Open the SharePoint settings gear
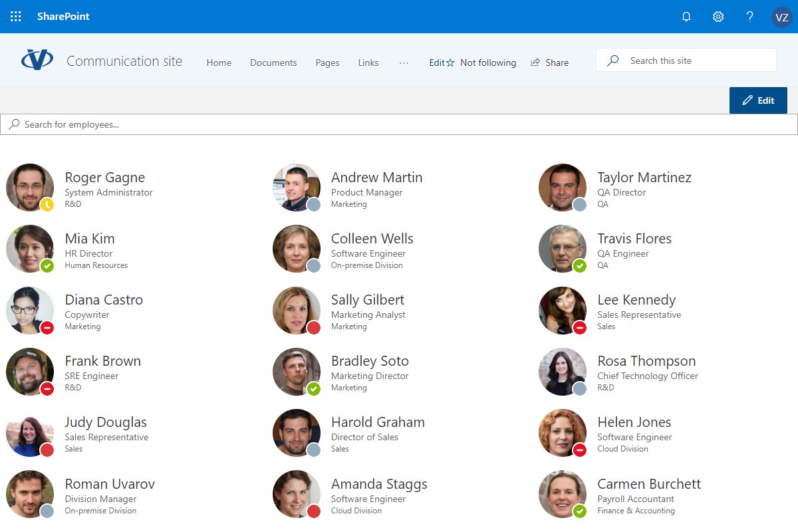 [x=718, y=16]
